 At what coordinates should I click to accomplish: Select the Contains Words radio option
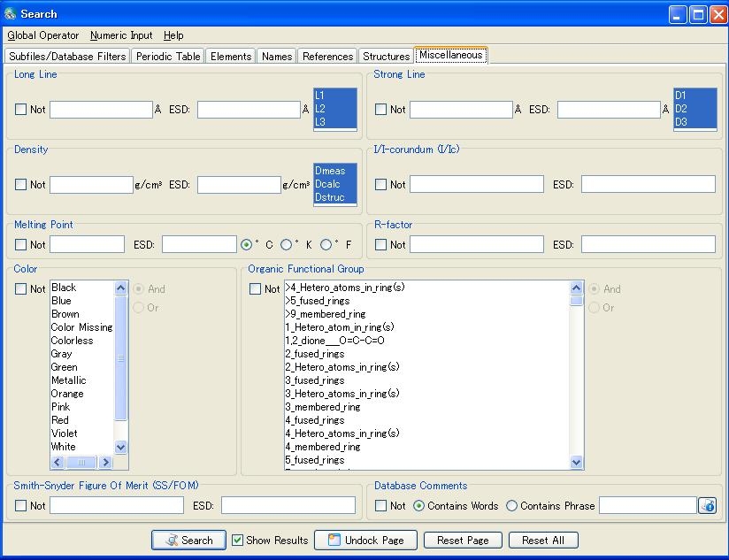[x=418, y=506]
